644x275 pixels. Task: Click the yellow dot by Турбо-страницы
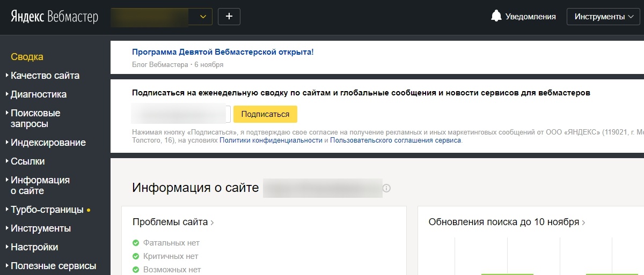coord(89,210)
